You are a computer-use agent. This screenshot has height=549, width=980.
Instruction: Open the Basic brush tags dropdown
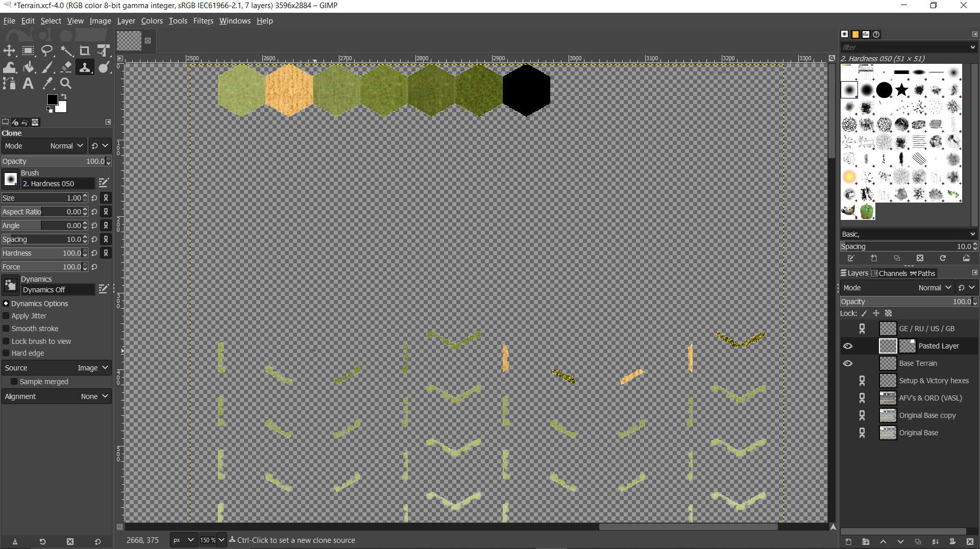tap(973, 234)
